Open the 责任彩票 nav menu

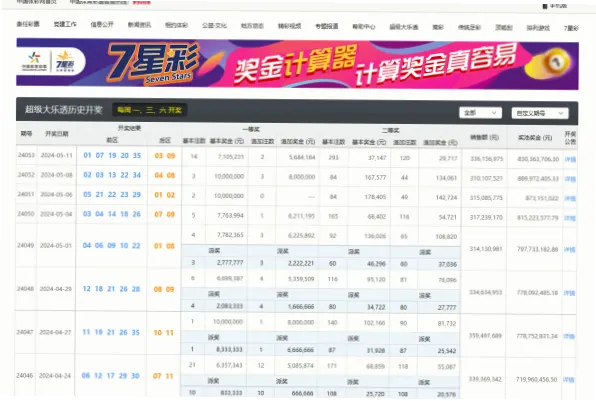pos(28,24)
